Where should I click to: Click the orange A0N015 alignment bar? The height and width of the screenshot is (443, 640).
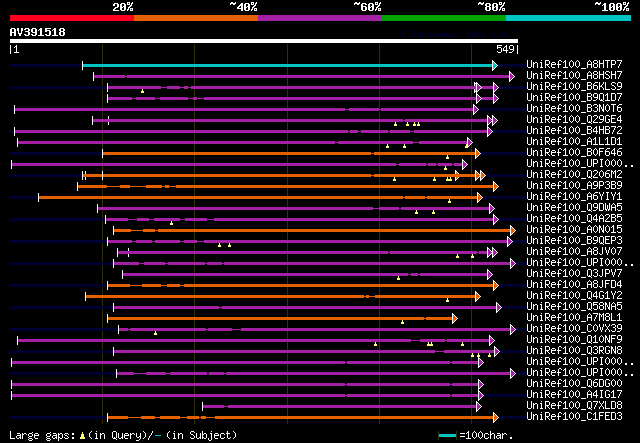click(x=312, y=231)
